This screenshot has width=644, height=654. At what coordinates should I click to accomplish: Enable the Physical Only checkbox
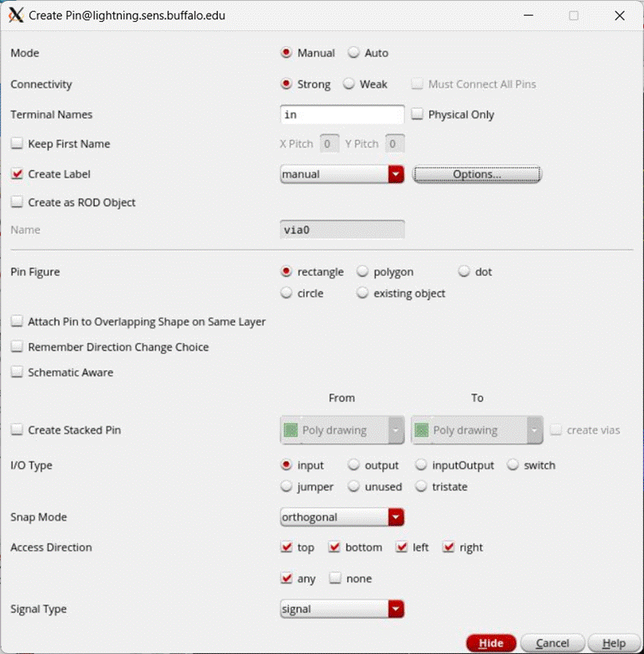pos(418,115)
